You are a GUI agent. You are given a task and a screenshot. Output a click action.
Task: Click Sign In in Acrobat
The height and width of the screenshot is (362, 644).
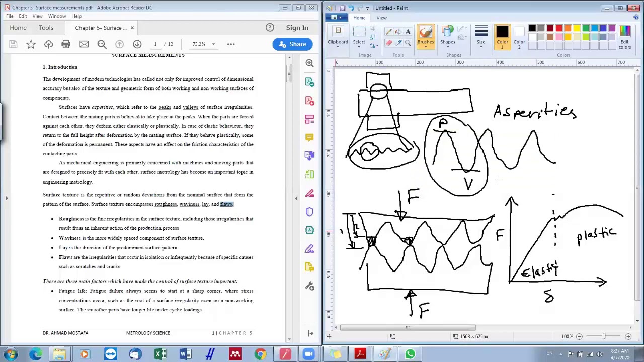[297, 28]
